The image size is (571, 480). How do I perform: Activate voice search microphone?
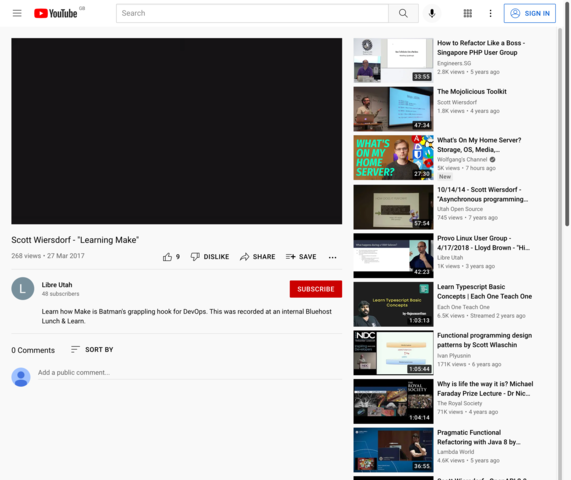coord(432,13)
